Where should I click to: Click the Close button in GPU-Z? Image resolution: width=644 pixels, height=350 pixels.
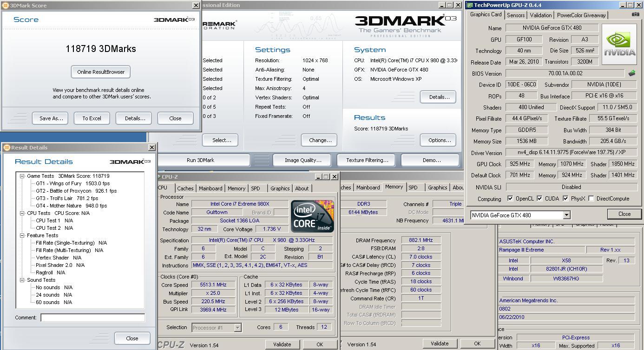pyautogui.click(x=624, y=214)
